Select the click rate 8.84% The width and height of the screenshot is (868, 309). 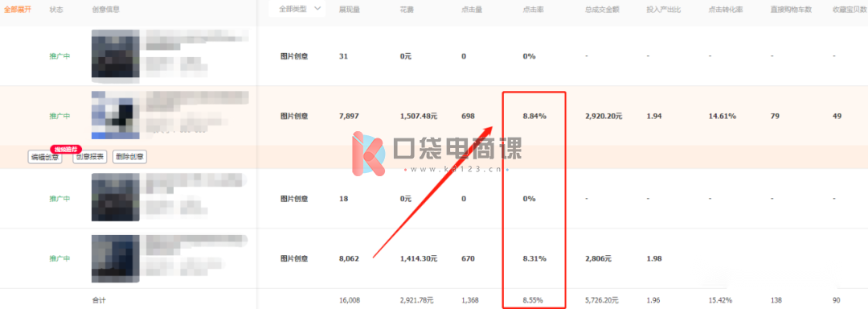pos(534,116)
